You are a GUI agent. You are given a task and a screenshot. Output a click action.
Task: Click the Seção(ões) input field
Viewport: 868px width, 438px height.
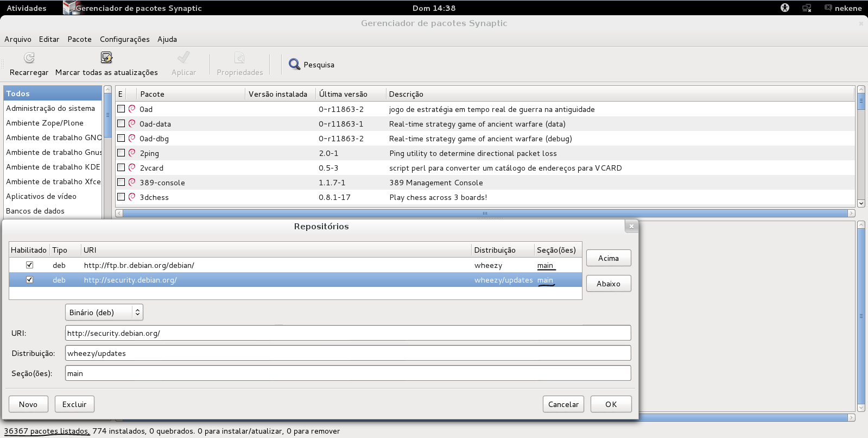(x=348, y=373)
